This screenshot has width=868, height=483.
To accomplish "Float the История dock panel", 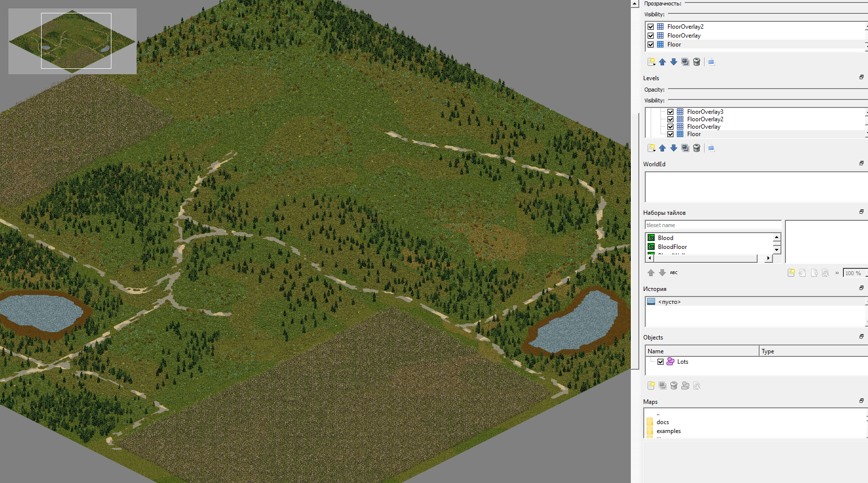I will 862,288.
